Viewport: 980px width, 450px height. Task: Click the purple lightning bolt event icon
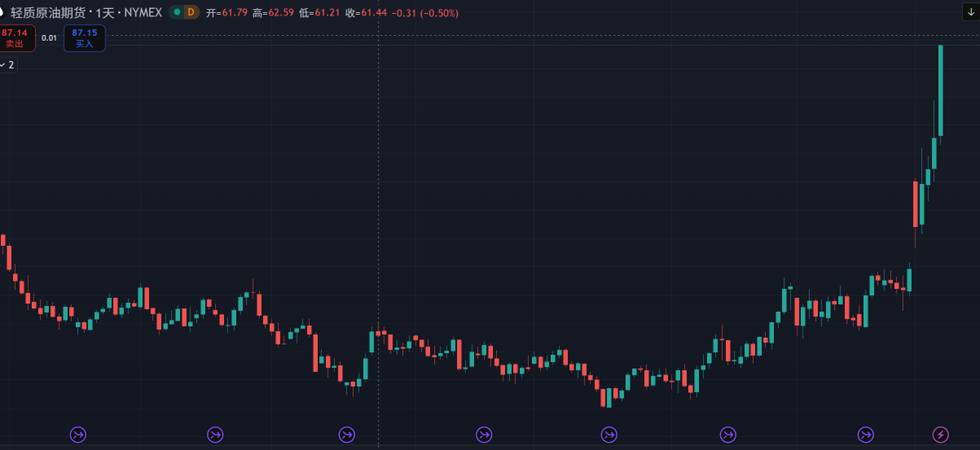pyautogui.click(x=941, y=434)
